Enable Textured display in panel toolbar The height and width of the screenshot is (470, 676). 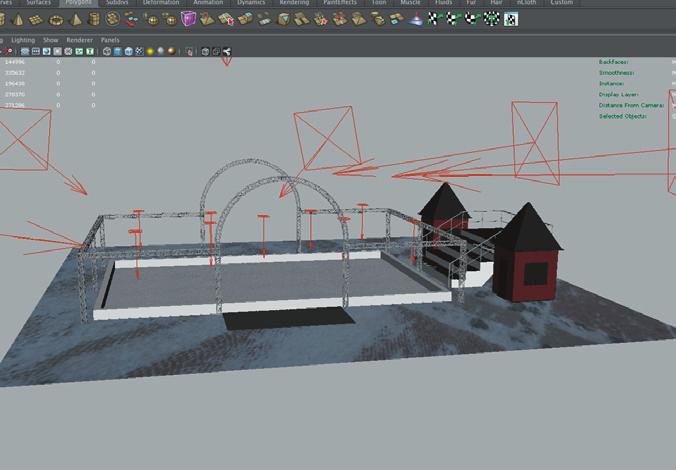[x=139, y=52]
